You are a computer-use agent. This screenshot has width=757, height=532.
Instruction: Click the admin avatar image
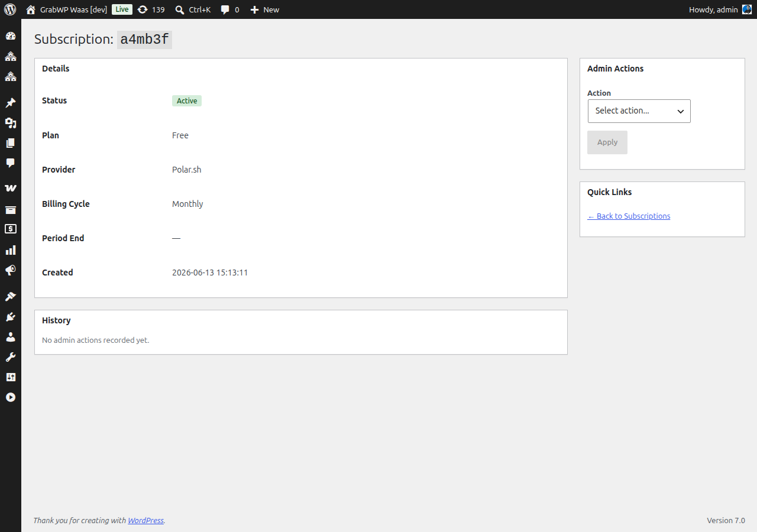point(747,9)
